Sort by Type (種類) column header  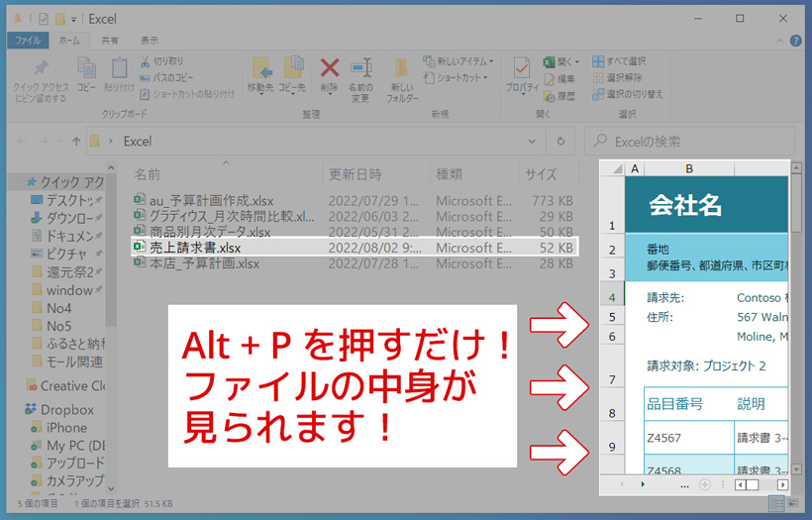pyautogui.click(x=449, y=174)
